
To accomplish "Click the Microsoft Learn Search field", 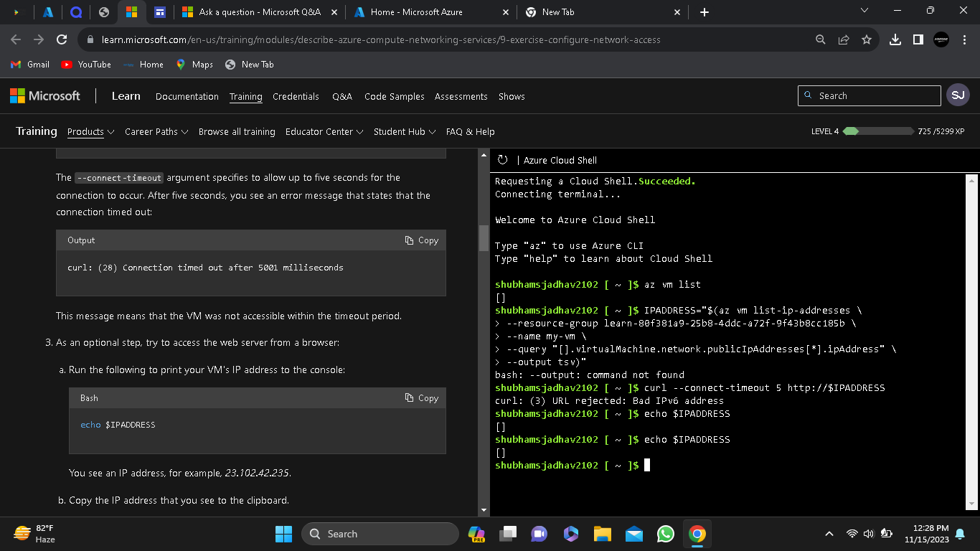I will [x=875, y=95].
